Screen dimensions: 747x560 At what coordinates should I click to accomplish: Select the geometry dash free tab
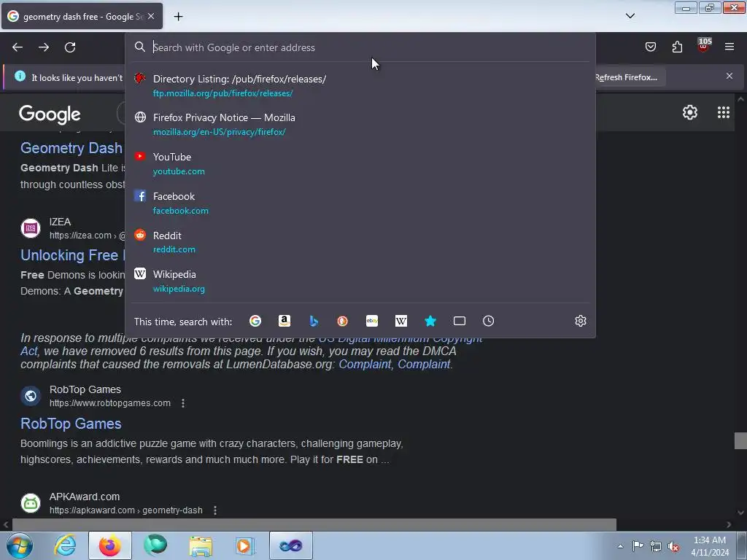tap(82, 17)
